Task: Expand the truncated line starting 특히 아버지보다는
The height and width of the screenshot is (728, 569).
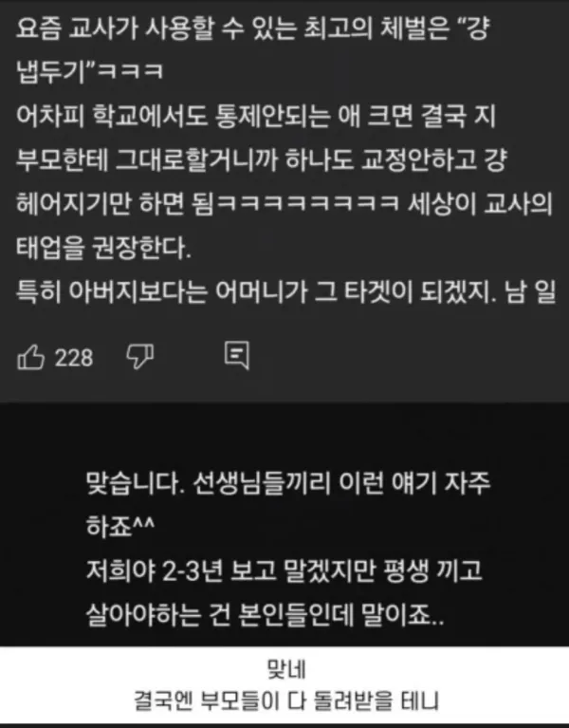Action: pyautogui.click(x=285, y=291)
